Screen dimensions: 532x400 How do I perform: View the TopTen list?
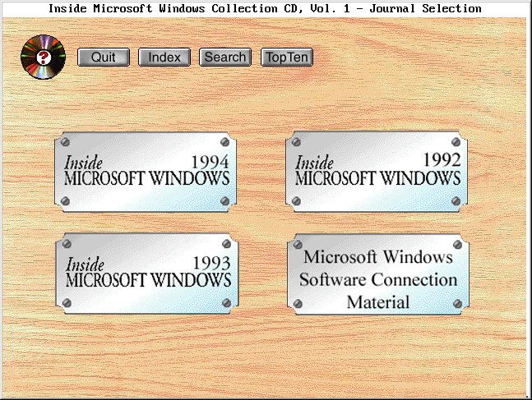pos(287,57)
